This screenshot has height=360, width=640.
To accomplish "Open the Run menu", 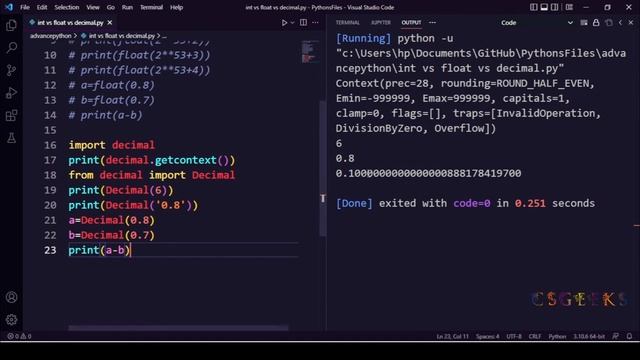I will [x=127, y=7].
